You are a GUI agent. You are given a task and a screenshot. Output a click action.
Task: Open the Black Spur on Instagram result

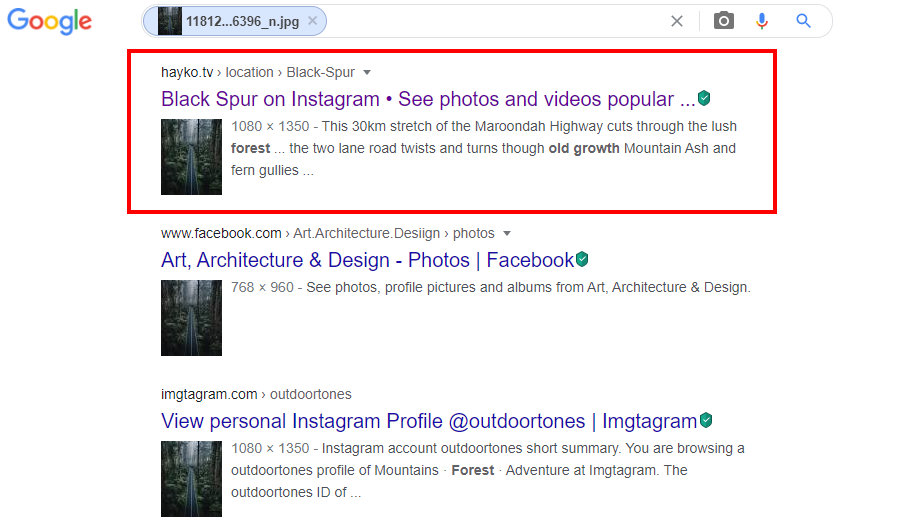[x=428, y=99]
